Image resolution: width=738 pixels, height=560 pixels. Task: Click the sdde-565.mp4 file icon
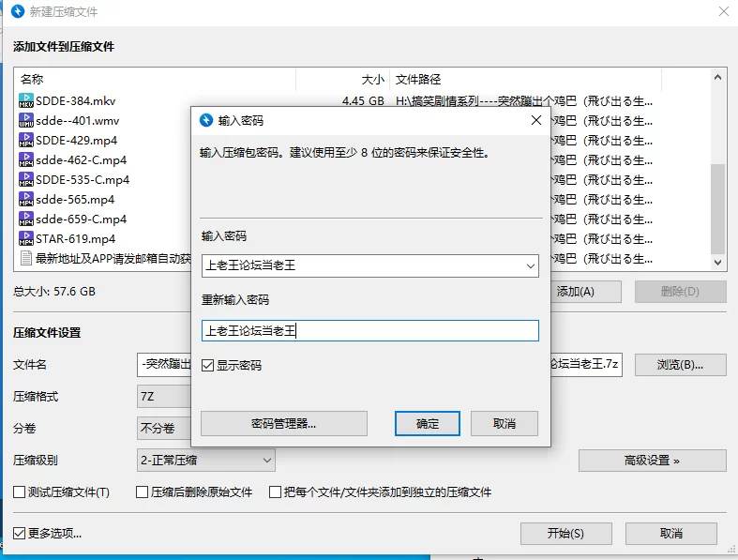click(26, 200)
